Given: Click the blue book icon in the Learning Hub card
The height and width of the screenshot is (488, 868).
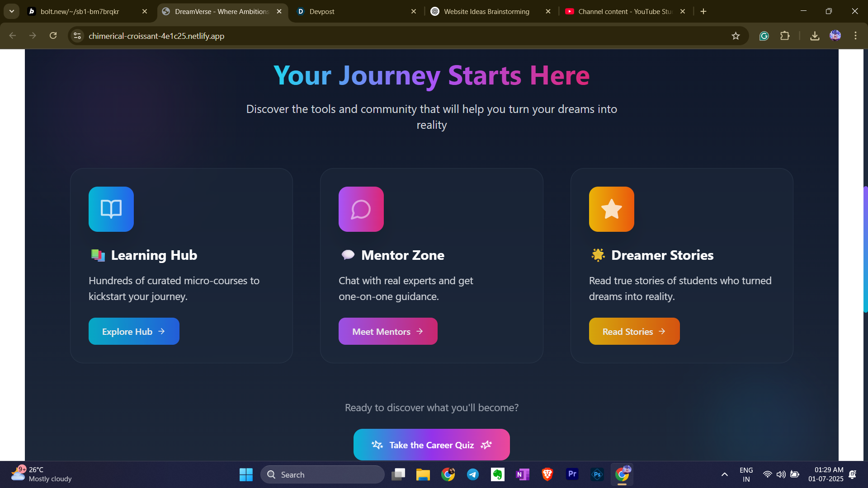Looking at the screenshot, I should (x=111, y=209).
